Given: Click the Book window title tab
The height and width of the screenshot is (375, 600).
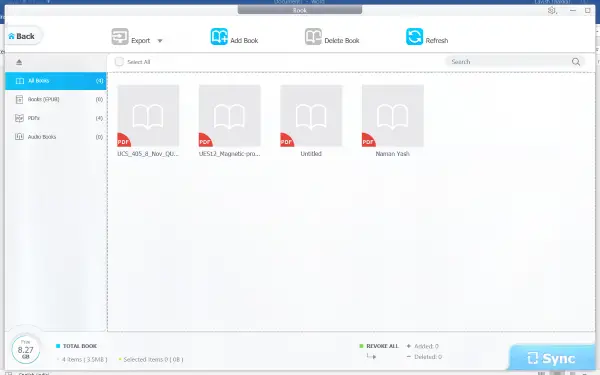Looking at the screenshot, I should coord(300,10).
